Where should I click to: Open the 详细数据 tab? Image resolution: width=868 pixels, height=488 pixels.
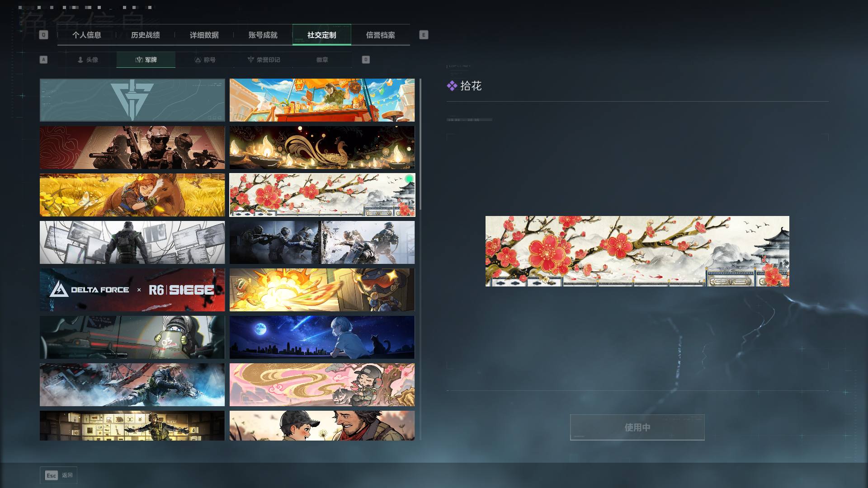coord(204,35)
